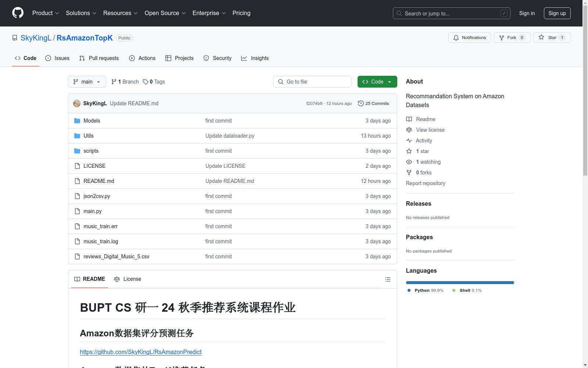The height and width of the screenshot is (368, 588).
Task: Open the main branch selector dropdown
Action: [x=87, y=82]
